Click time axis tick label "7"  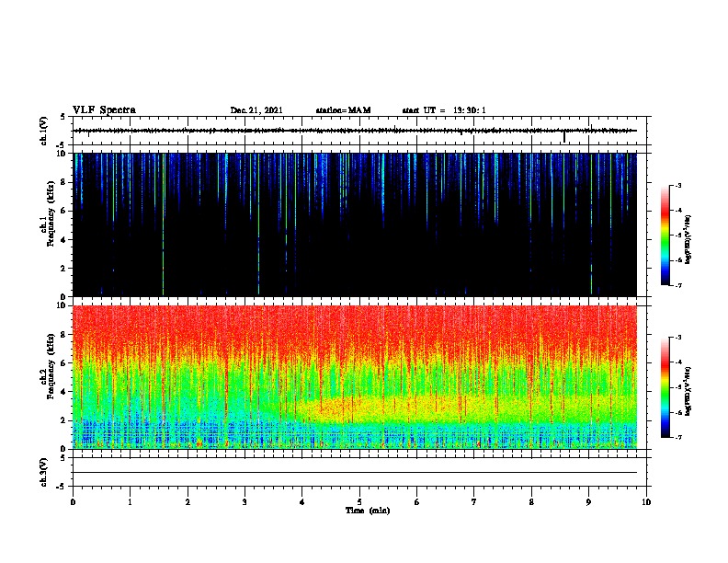(474, 502)
